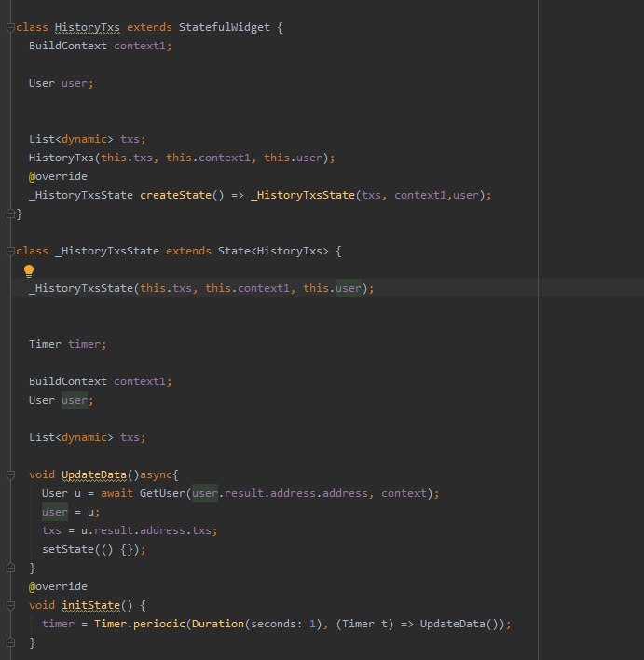Click the underlined UpdateData method name declaration
This screenshot has width=644, height=660.
pos(94,474)
